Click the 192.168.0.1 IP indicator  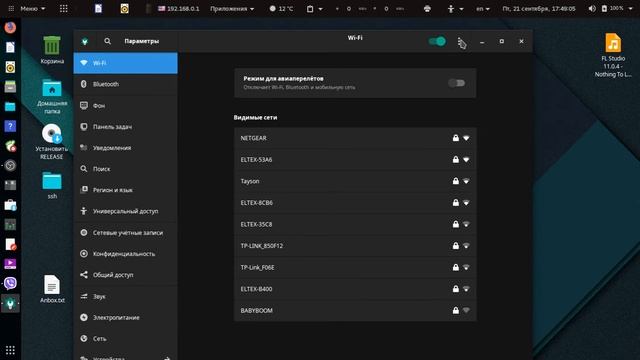[178, 9]
